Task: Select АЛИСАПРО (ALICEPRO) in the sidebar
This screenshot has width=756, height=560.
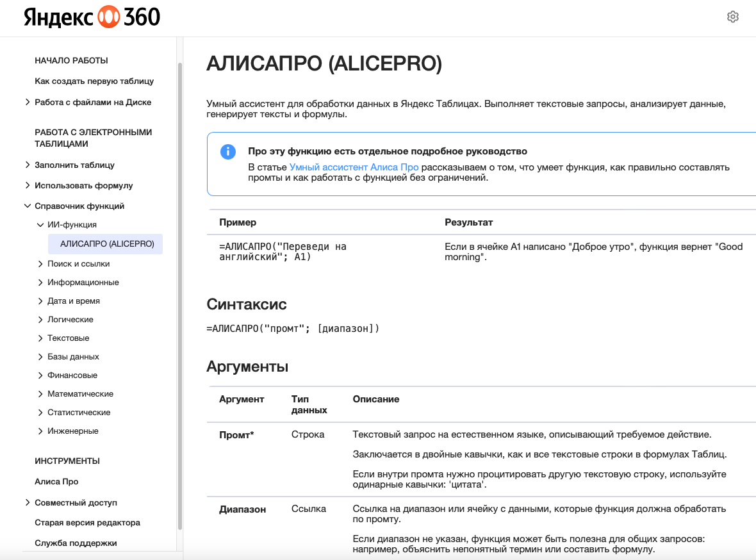Action: (106, 244)
